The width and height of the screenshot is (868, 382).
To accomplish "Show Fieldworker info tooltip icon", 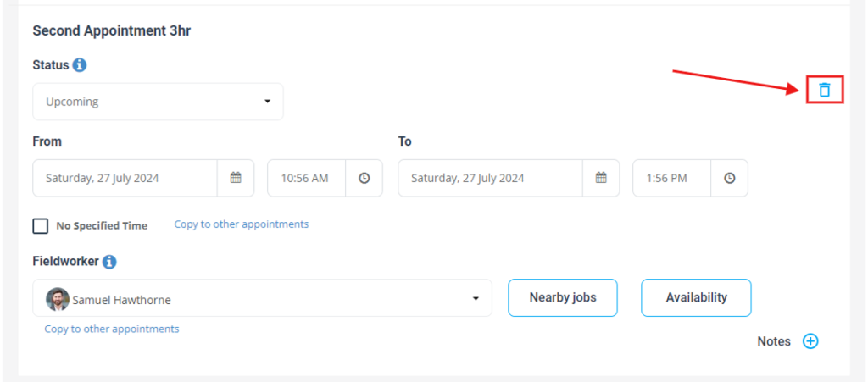I will pos(109,262).
